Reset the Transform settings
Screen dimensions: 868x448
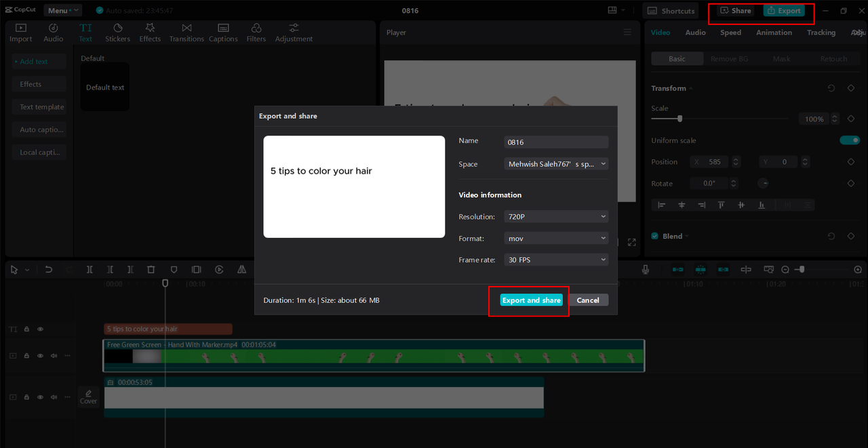point(831,88)
